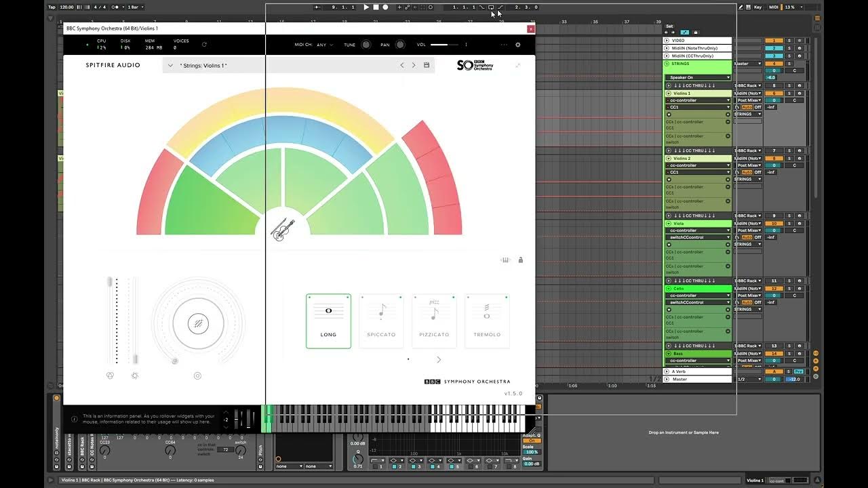Open the three-dots menu in the plugin header
Screen dimensions: 868x488
(x=504, y=45)
